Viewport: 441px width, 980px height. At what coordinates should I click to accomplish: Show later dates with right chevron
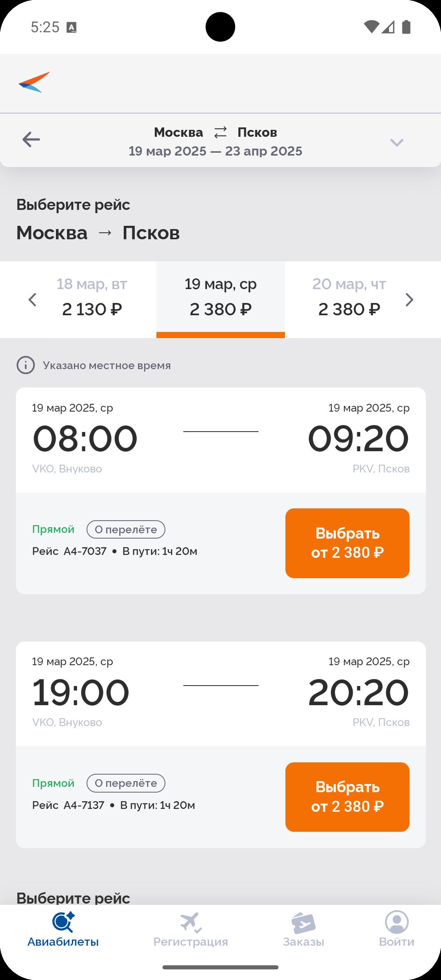coord(409,300)
